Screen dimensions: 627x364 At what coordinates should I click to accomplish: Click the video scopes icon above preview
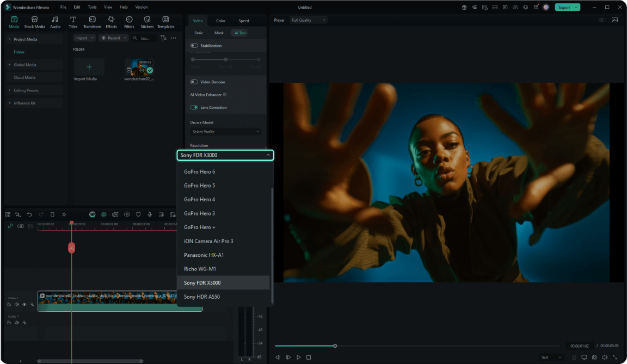614,20
